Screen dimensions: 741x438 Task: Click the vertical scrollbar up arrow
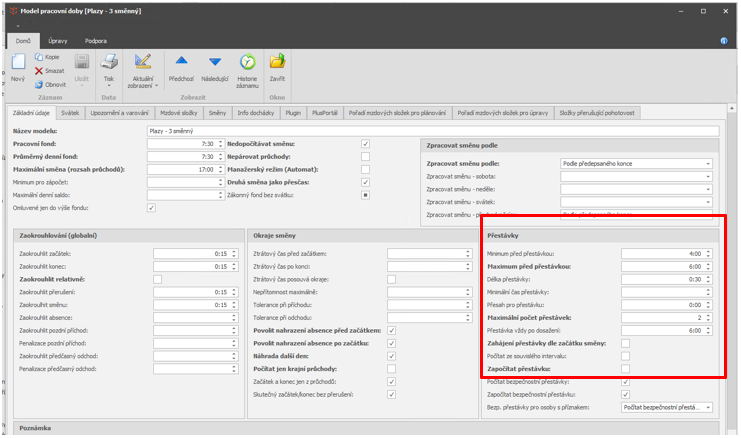tap(732, 108)
